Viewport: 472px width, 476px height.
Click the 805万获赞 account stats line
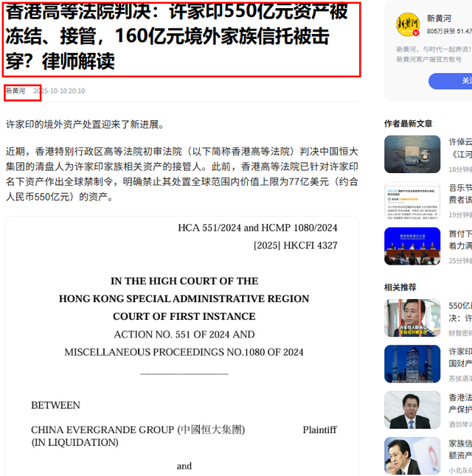(449, 31)
